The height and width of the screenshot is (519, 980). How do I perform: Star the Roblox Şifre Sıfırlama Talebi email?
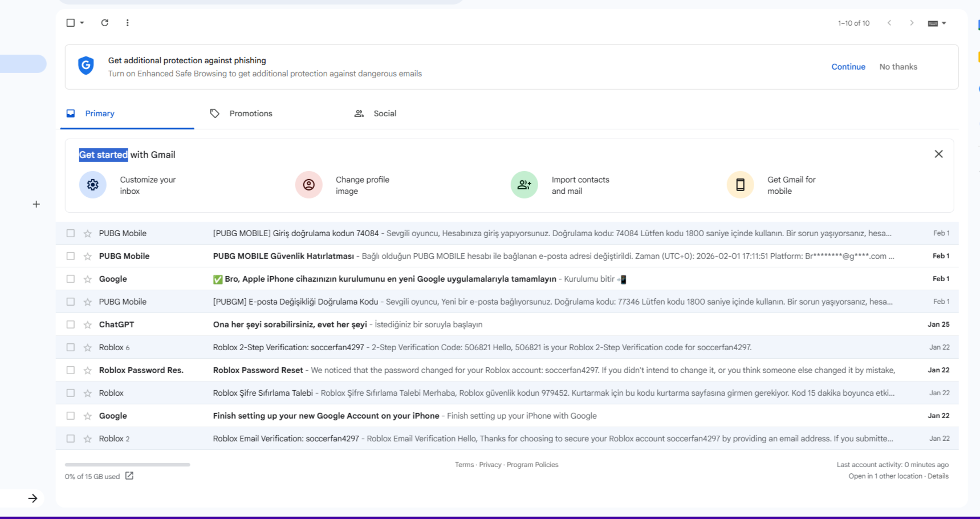pos(88,393)
